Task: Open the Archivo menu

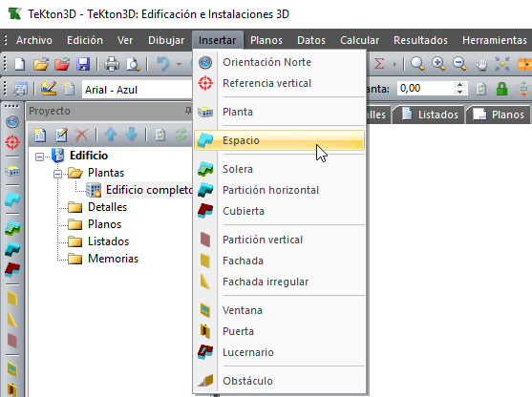Action: [x=34, y=40]
